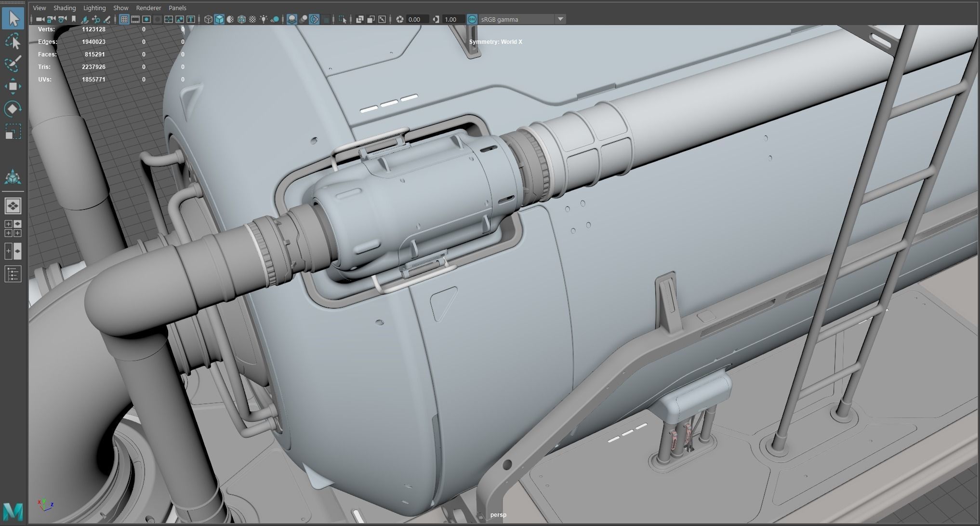Screen dimensions: 980x526
Task: Toggle Field Chart display
Action: pos(169,19)
